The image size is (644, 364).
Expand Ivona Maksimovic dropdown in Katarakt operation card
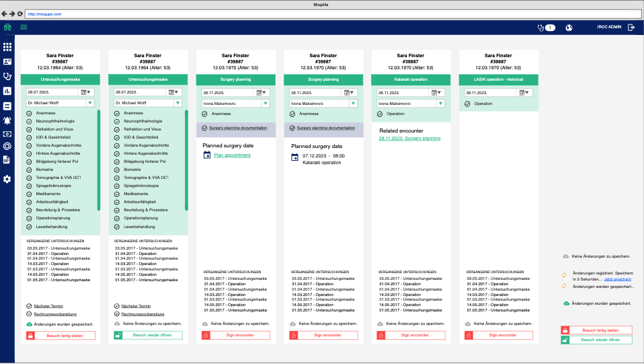click(x=441, y=104)
